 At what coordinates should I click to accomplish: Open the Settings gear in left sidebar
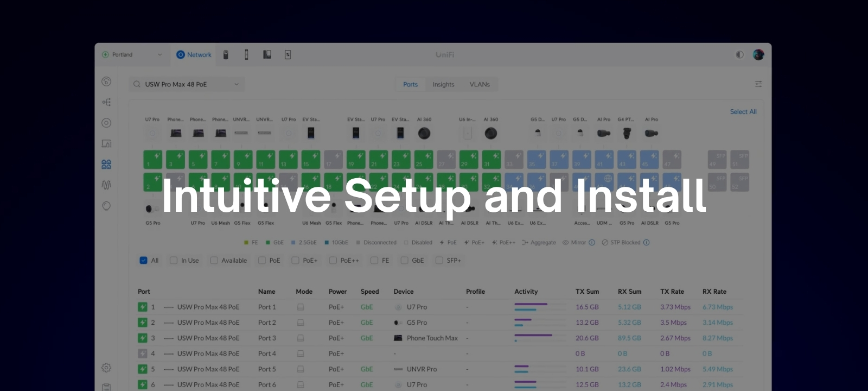[x=106, y=368]
